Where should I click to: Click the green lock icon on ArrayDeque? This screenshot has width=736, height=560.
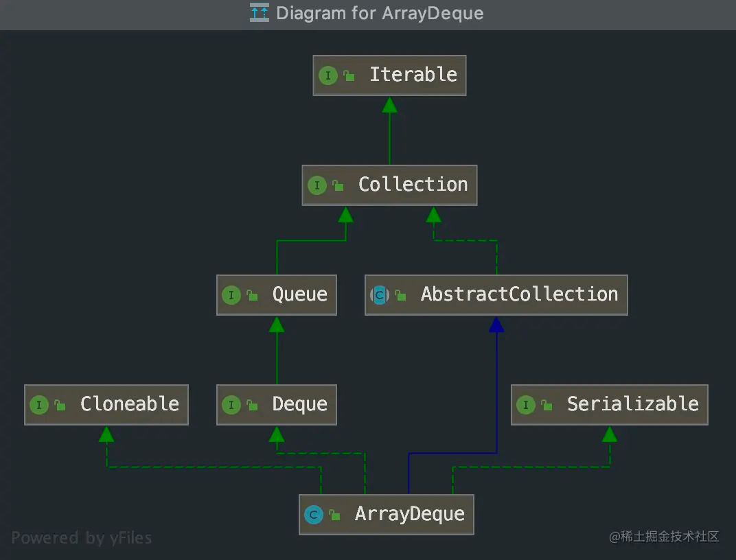click(x=334, y=515)
